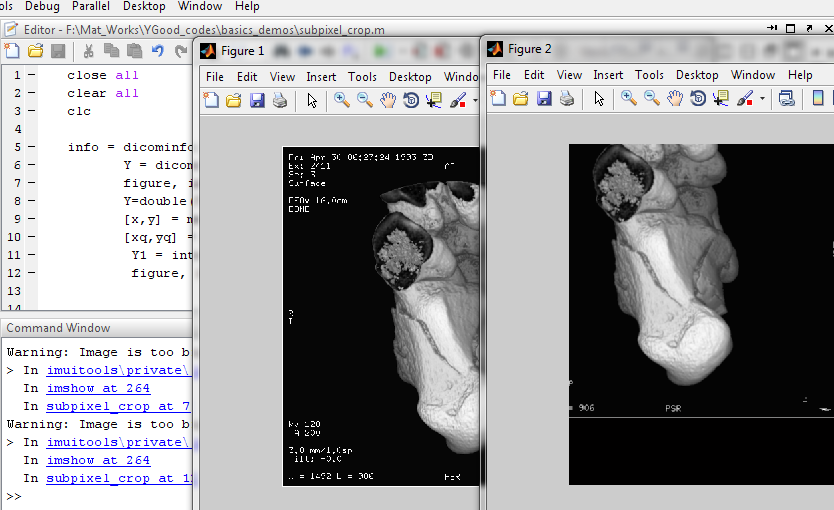Screen dimensions: 834x510
Task: Toggle breakpoint dash on editor line 7
Action: coord(31,183)
